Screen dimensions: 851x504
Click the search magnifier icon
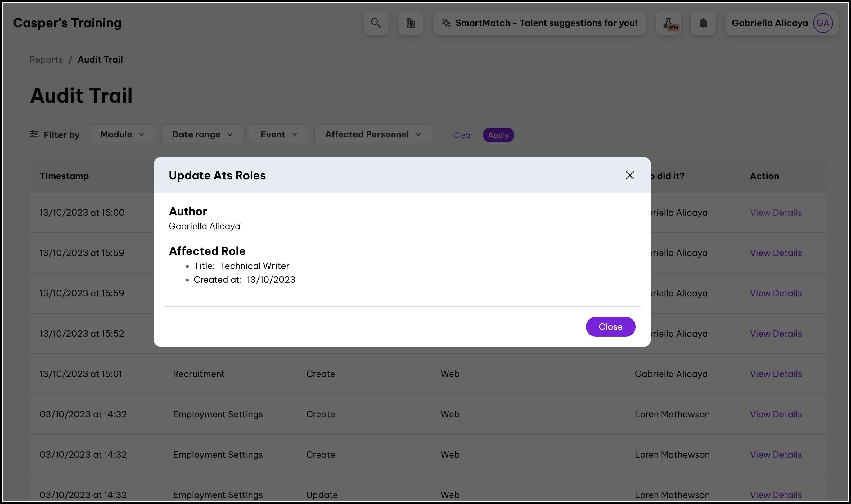click(376, 23)
